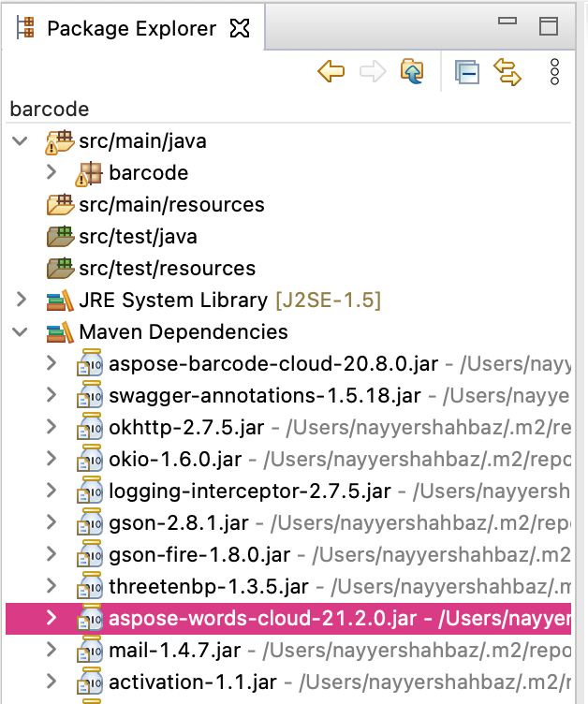
Task: Expand the gson-2.8.1.jar entry
Action: coord(51,523)
